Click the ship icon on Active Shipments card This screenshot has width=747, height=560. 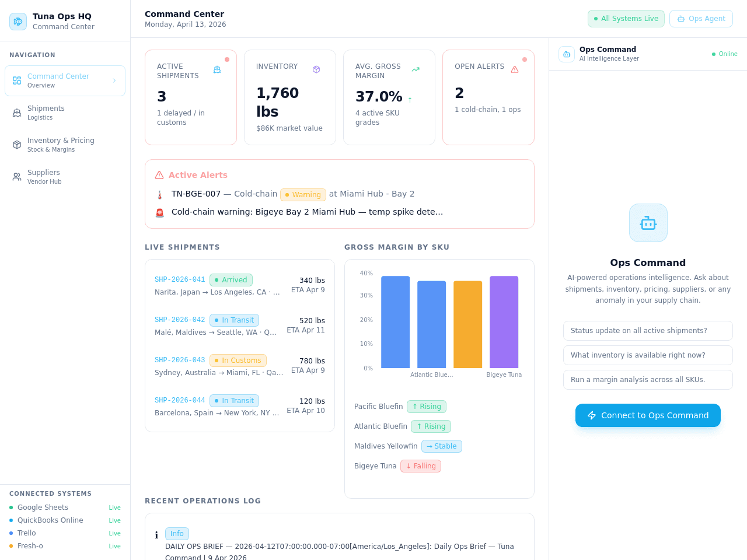(x=217, y=69)
